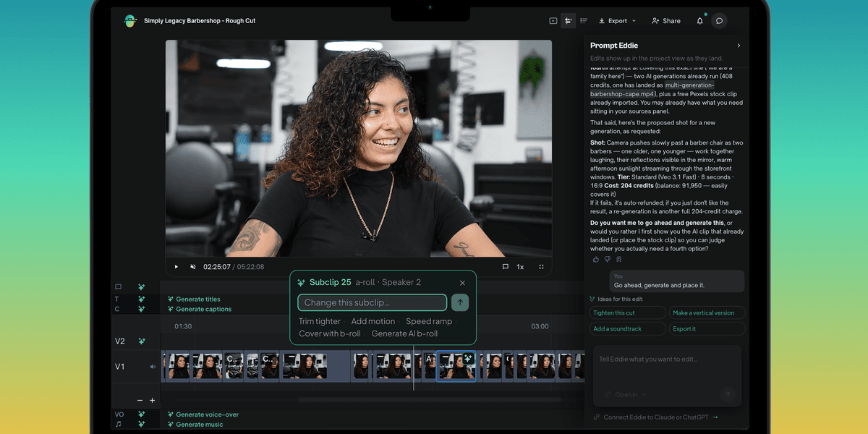This screenshot has width=868, height=434.
Task: Bookmark Eddie's reply
Action: tap(619, 259)
